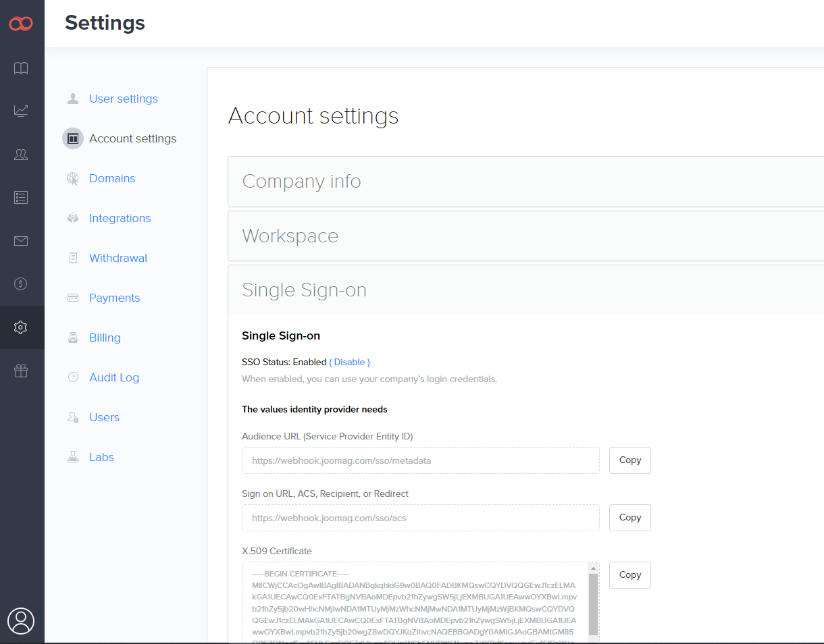Click the gift box icon in sidebar
The width and height of the screenshot is (824, 644).
21,371
